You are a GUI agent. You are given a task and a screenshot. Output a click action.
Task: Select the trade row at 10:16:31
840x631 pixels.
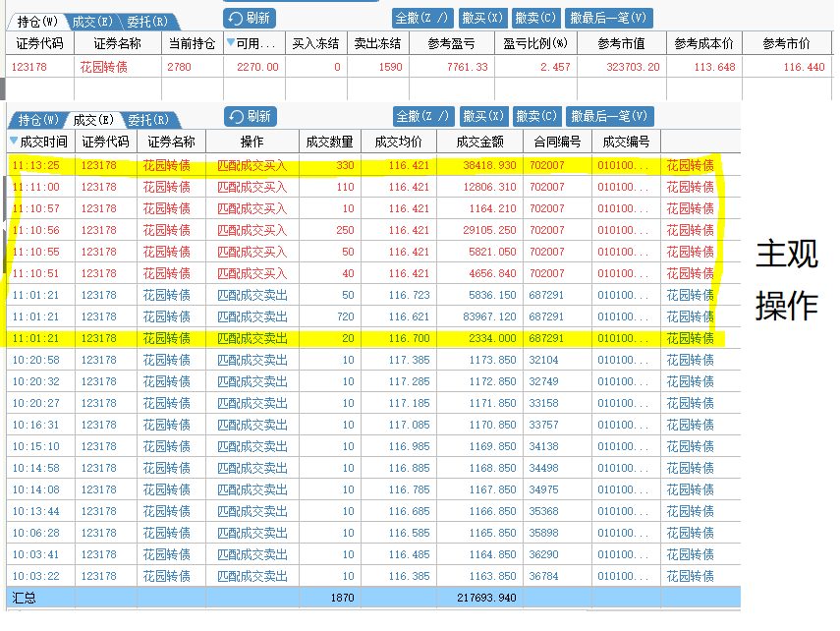click(x=373, y=425)
